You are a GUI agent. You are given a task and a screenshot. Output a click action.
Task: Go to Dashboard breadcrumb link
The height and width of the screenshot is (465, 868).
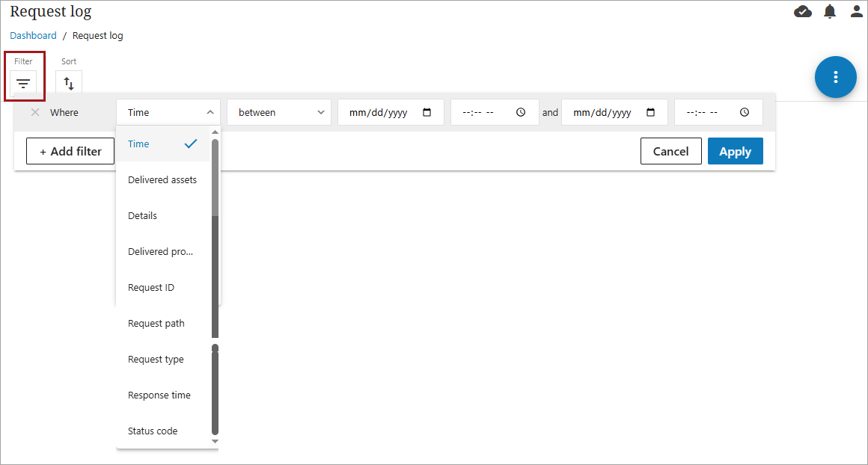[x=33, y=35]
